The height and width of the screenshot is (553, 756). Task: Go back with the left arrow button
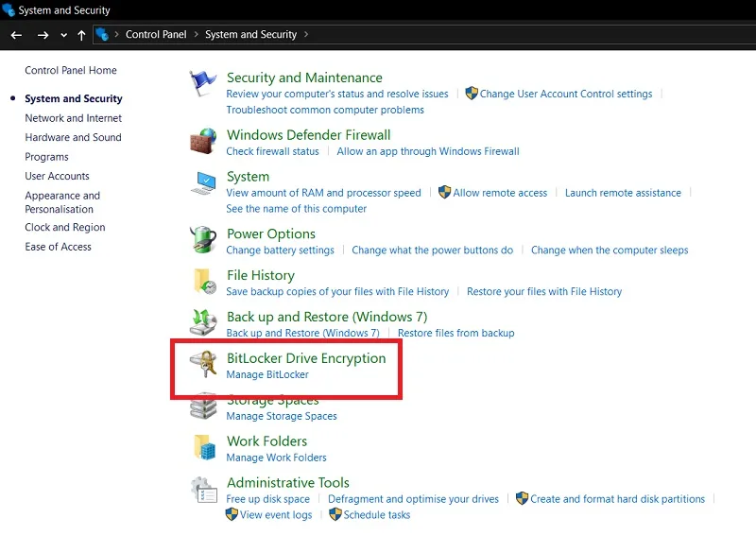pos(16,35)
